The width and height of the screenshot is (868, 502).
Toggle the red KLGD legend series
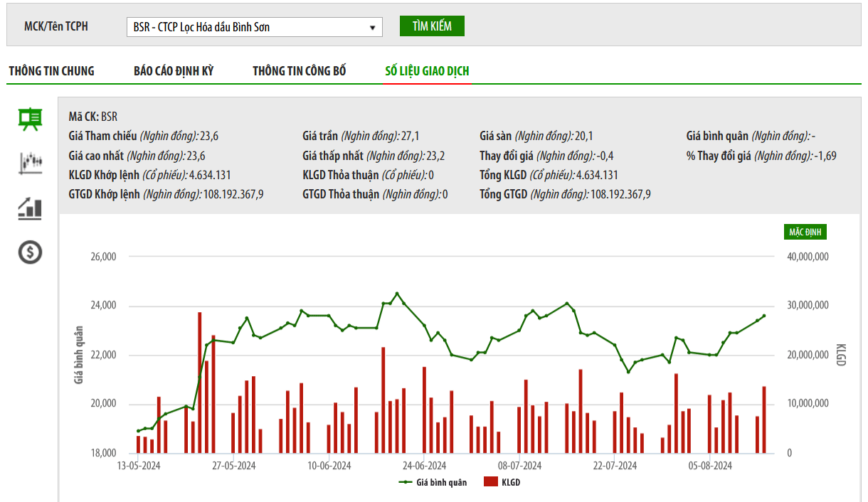point(502,482)
